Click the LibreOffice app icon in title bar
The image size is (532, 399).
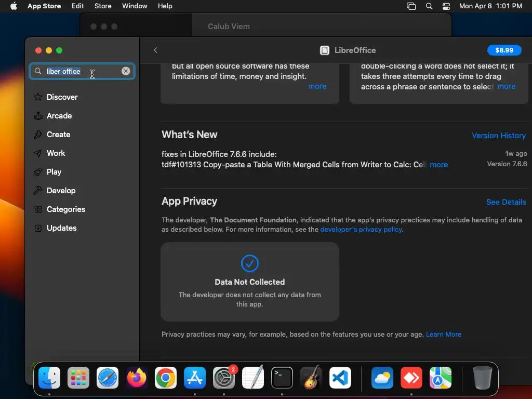(324, 50)
